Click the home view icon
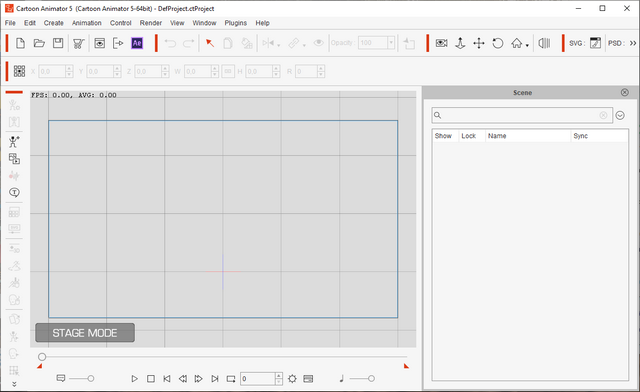This screenshot has width=640, height=392. (x=516, y=43)
